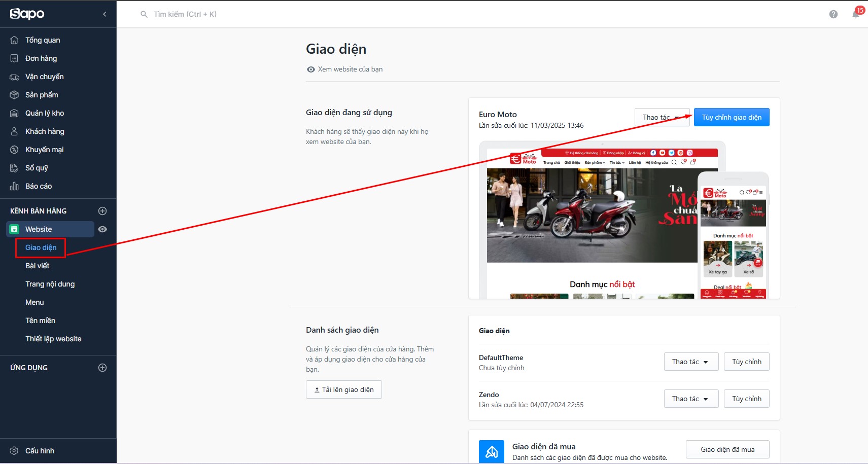Click the Báo cáo chart icon
This screenshot has height=464, width=868.
coord(14,186)
